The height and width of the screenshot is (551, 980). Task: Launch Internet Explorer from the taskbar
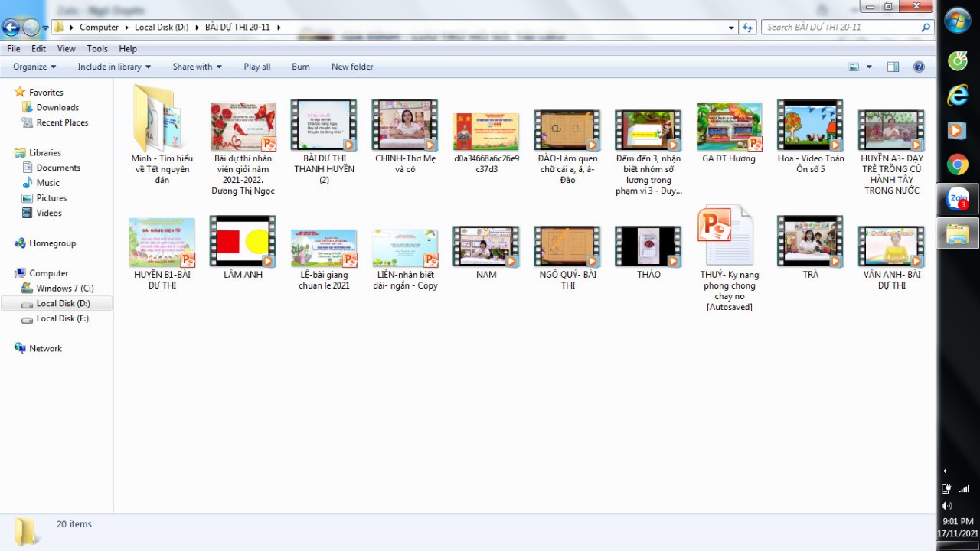[958, 95]
